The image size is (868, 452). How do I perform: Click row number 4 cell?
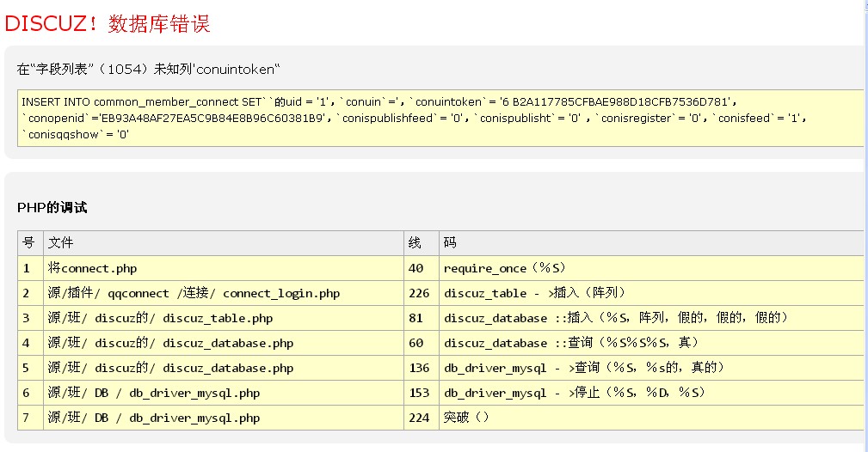[30, 343]
